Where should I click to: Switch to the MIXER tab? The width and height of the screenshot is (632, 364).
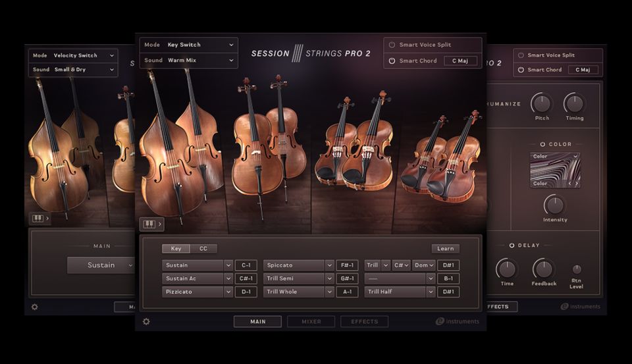(311, 322)
